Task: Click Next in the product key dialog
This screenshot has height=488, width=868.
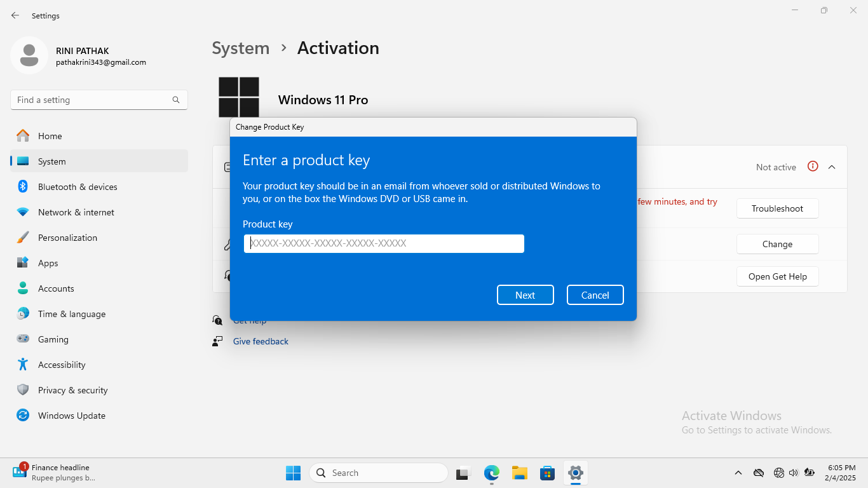Action: pyautogui.click(x=526, y=295)
